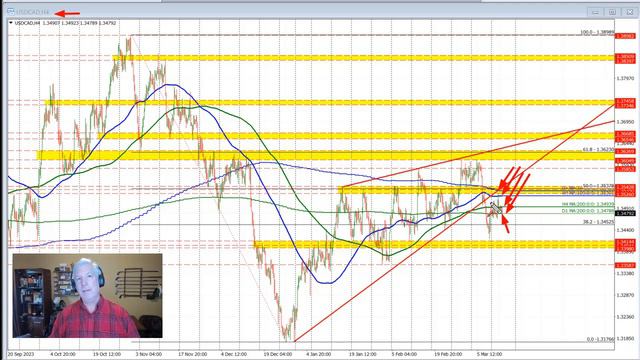Click the 5 Mar 12:00 time axis label
This screenshot has height=360, width=640.
click(489, 354)
